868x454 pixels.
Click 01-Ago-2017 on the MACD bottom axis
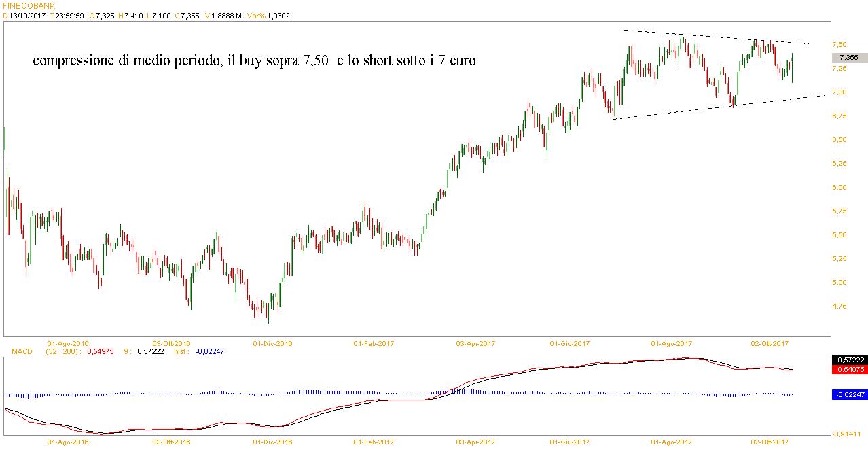point(672,442)
